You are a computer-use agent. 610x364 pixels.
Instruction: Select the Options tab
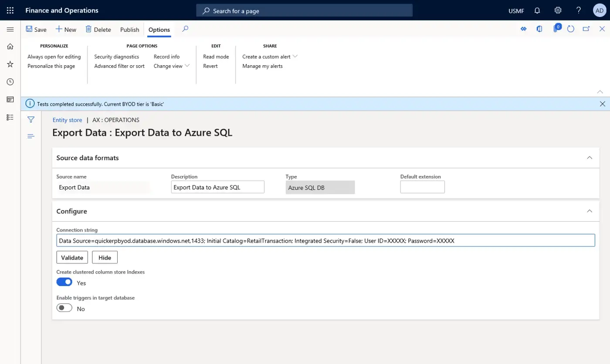click(x=159, y=30)
